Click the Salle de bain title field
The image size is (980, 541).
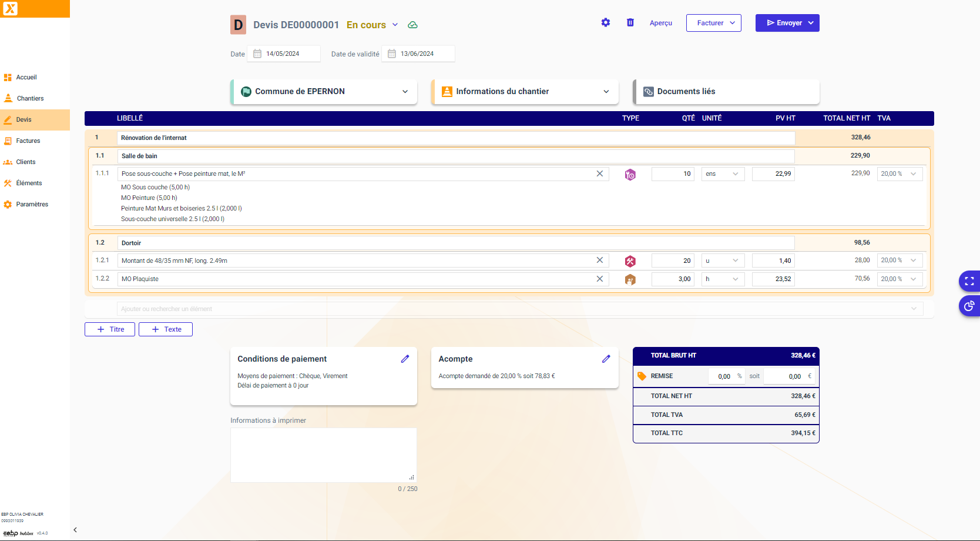click(456, 156)
